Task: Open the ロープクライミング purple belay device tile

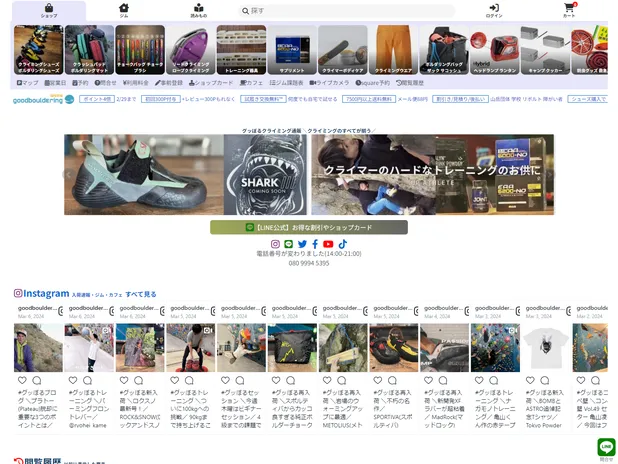Action: (191, 50)
